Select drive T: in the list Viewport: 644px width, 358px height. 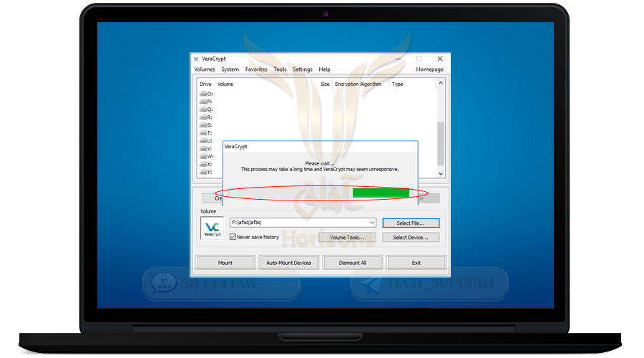tap(206, 132)
